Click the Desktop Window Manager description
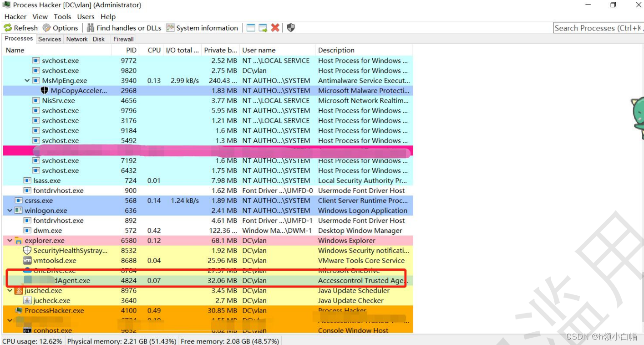Viewport: 644px width, 345px height. (x=360, y=231)
